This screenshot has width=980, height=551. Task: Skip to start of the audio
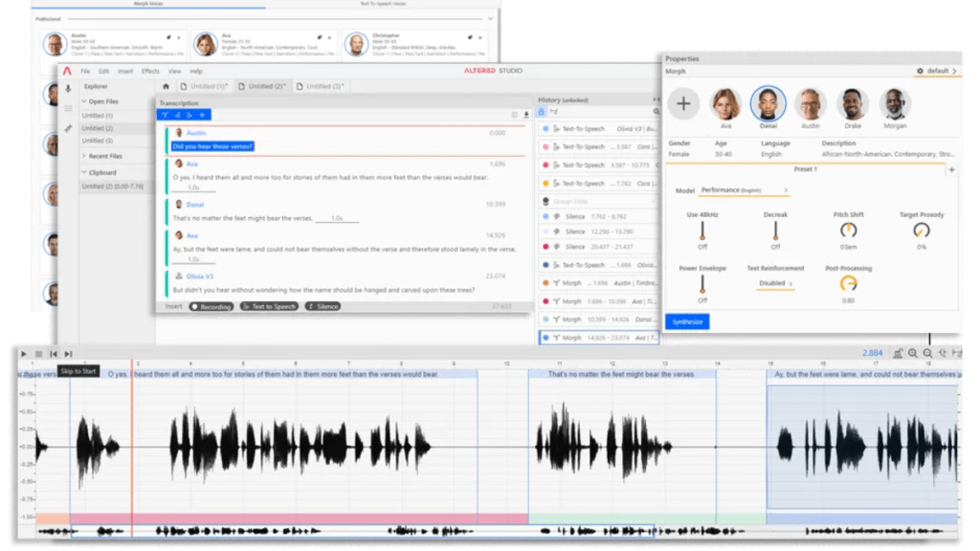tap(54, 354)
